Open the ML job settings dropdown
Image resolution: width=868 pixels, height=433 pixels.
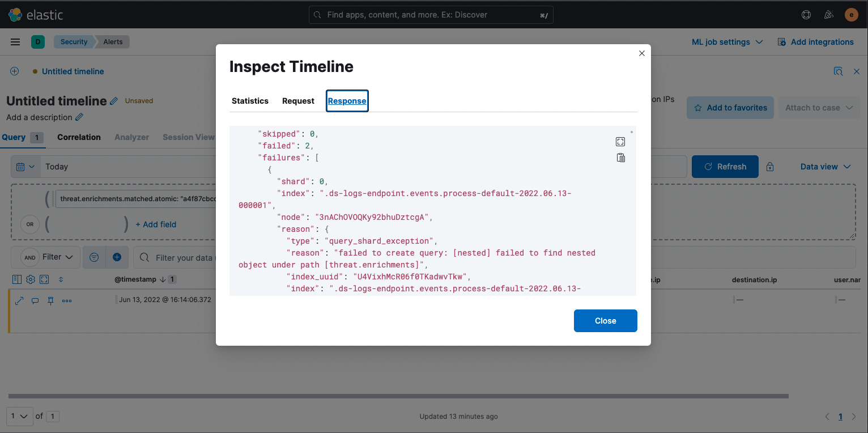point(727,41)
